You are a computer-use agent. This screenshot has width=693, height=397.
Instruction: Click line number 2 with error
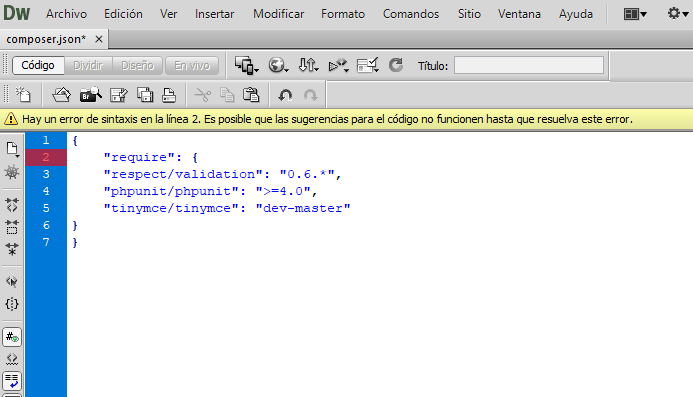46,157
